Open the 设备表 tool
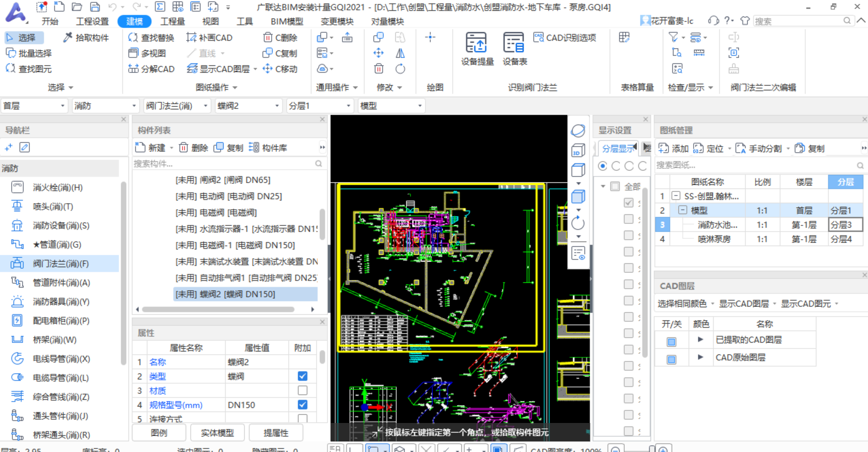 pos(514,49)
